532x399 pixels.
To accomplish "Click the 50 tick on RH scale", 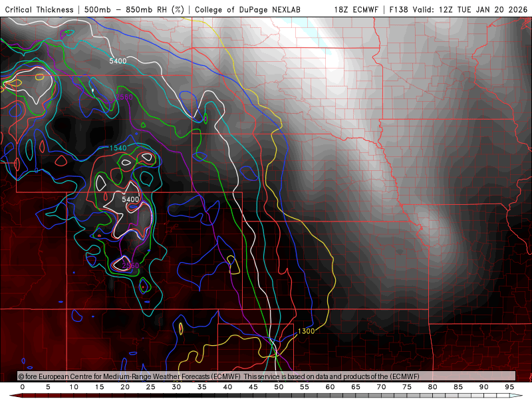I will tap(279, 387).
